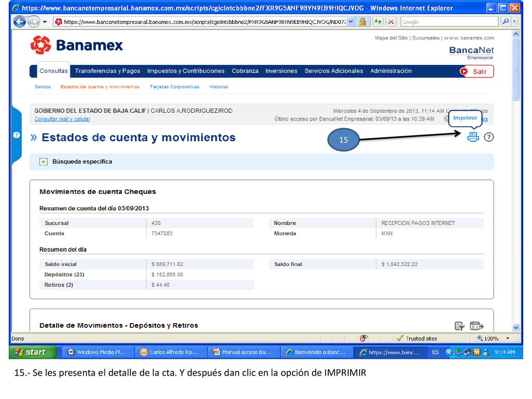Click the scrollbar down arrow

516,328
